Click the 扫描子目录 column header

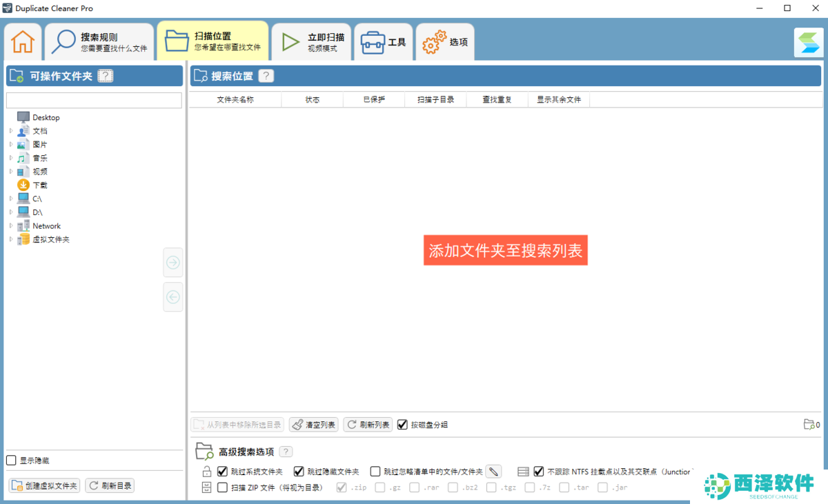pos(435,100)
